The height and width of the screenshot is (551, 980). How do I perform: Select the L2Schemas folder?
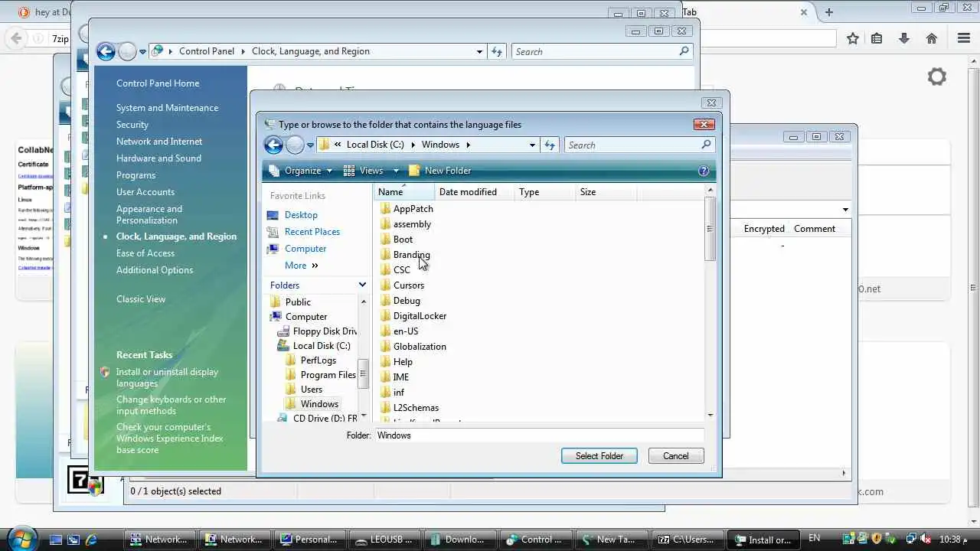click(x=410, y=408)
